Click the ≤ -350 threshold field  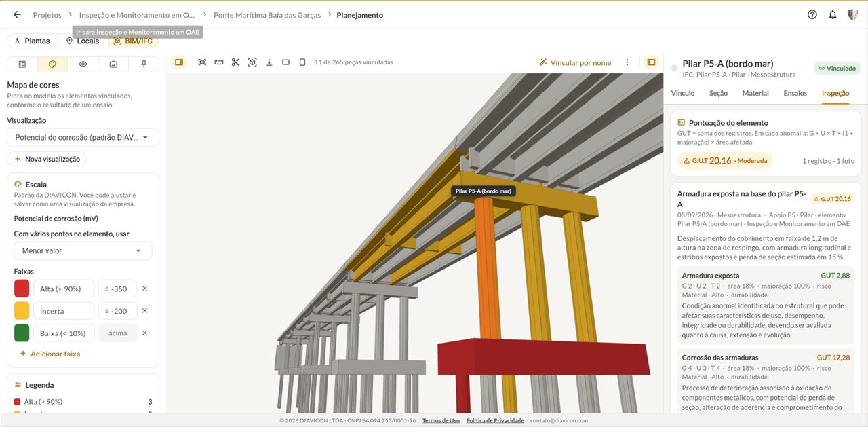pos(118,289)
